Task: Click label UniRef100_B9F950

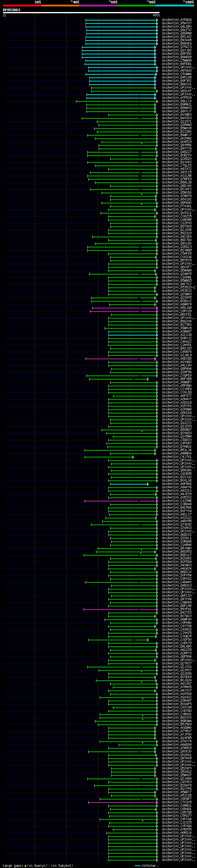Action: tap(176, 54)
